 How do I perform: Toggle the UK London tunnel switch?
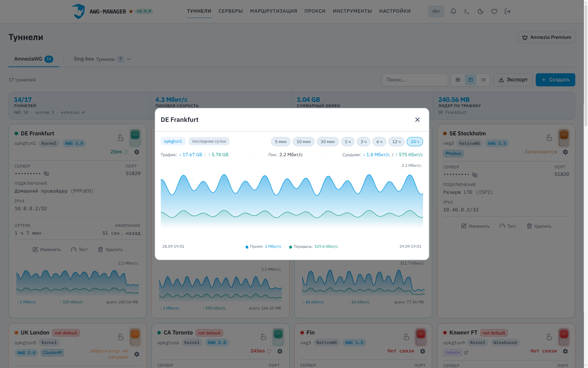(135, 337)
